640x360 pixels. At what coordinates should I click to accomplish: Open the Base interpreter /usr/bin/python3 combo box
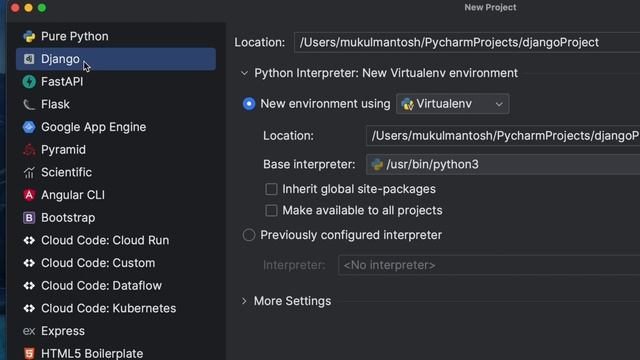click(503, 164)
